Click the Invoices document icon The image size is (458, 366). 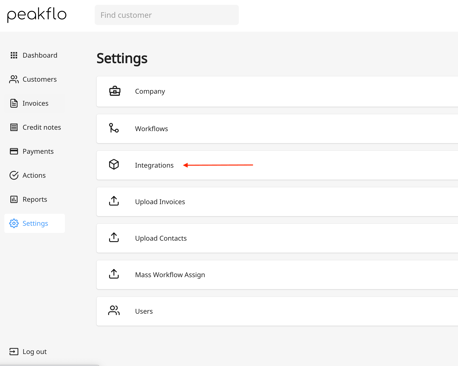click(14, 103)
